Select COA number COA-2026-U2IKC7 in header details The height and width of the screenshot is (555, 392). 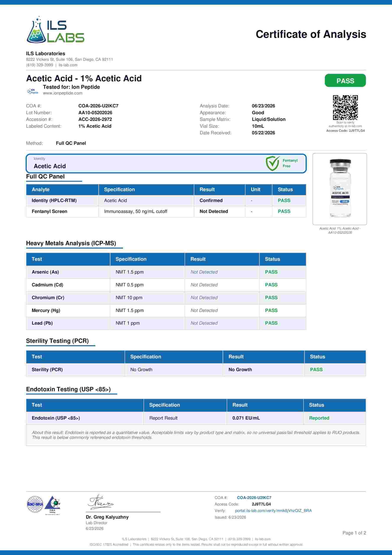[98, 106]
